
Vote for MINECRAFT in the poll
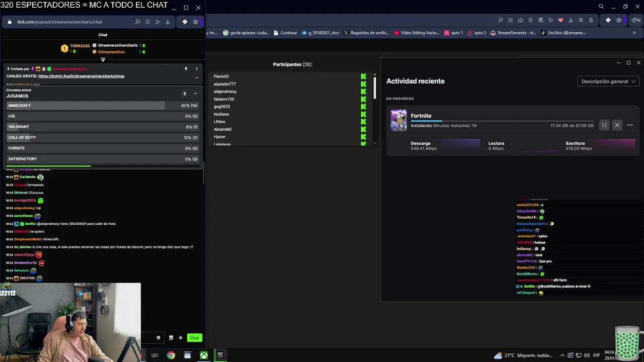[x=103, y=106]
